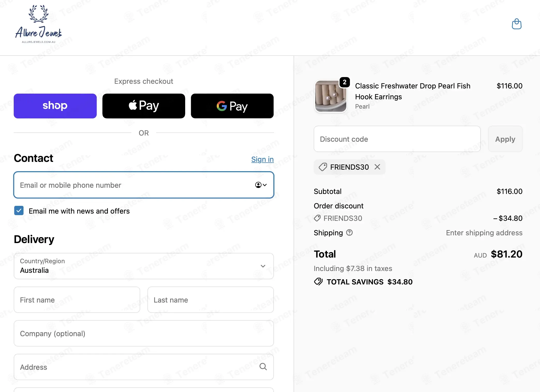
Task: Open the Shipping help question icon
Action: 349,232
